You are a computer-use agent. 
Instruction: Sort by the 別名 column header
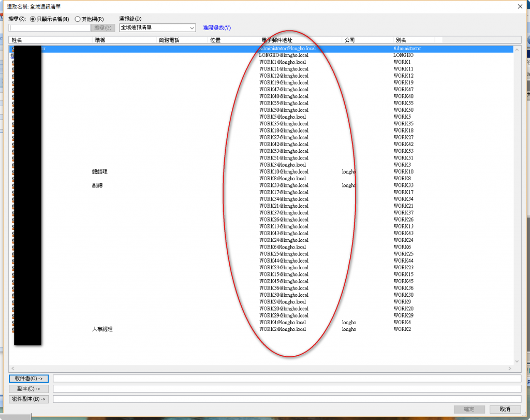pyautogui.click(x=414, y=40)
